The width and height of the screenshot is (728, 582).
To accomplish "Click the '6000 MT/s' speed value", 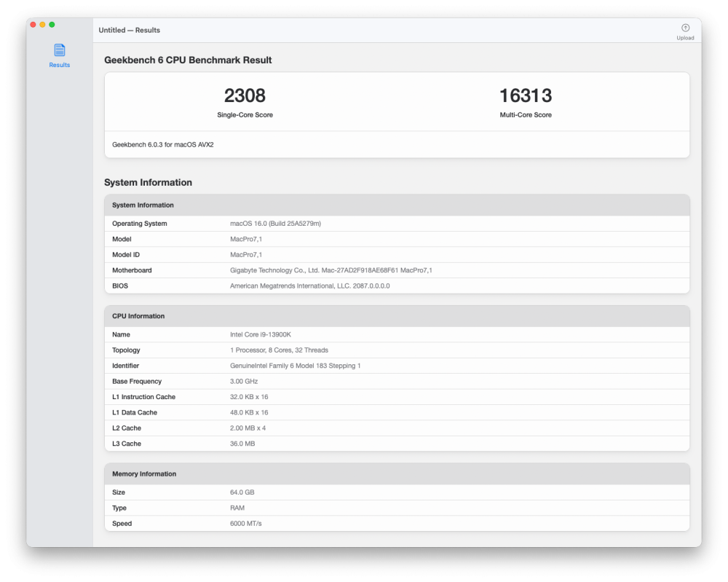I will pos(245,524).
